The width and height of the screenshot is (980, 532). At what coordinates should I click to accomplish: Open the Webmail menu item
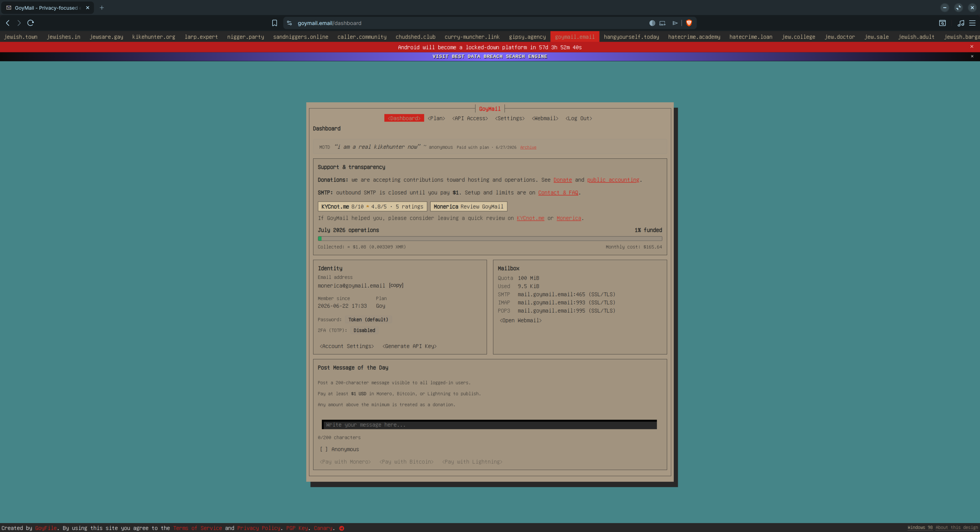[545, 118]
